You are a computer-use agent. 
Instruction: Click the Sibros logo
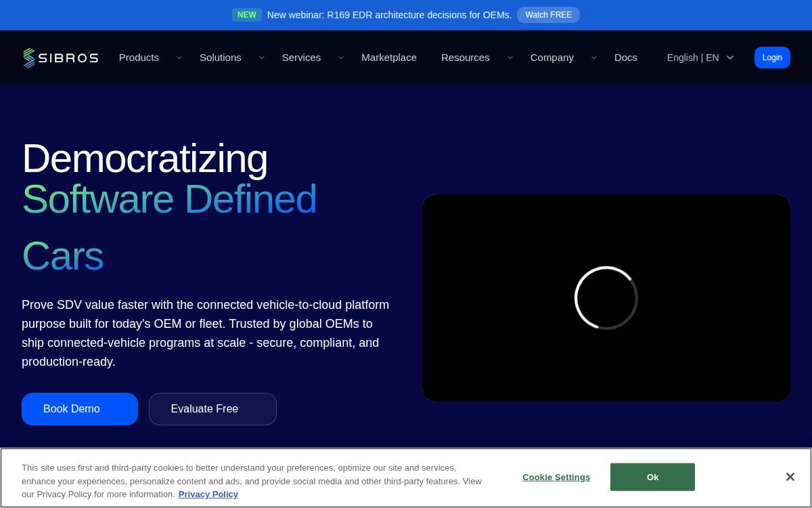60,58
